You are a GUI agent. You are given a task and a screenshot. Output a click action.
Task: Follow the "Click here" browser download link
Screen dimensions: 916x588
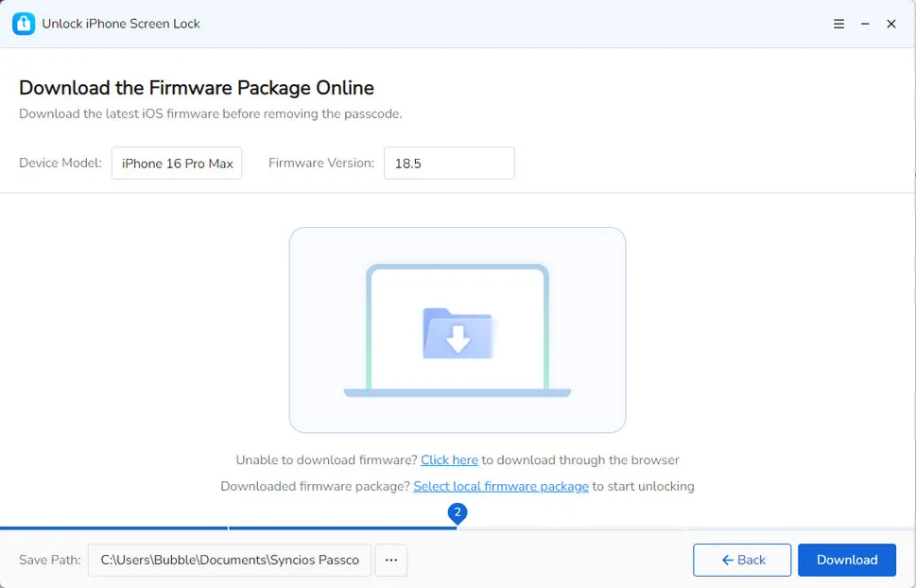(449, 460)
